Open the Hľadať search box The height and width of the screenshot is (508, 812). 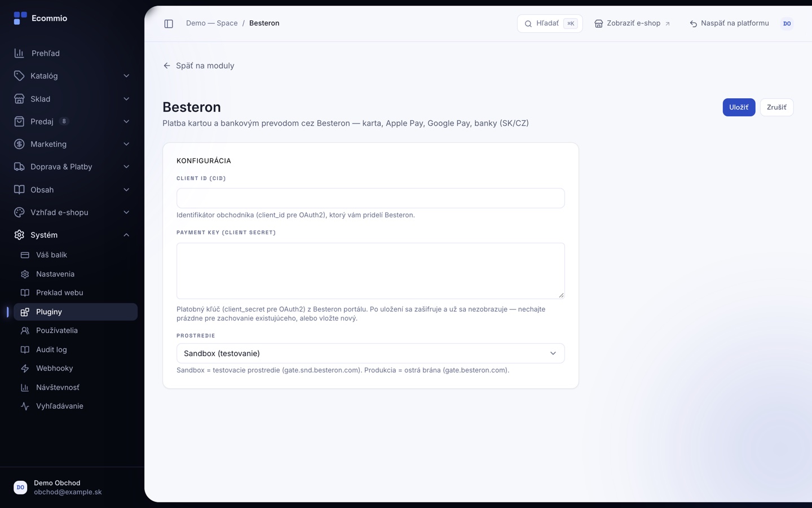(x=550, y=24)
